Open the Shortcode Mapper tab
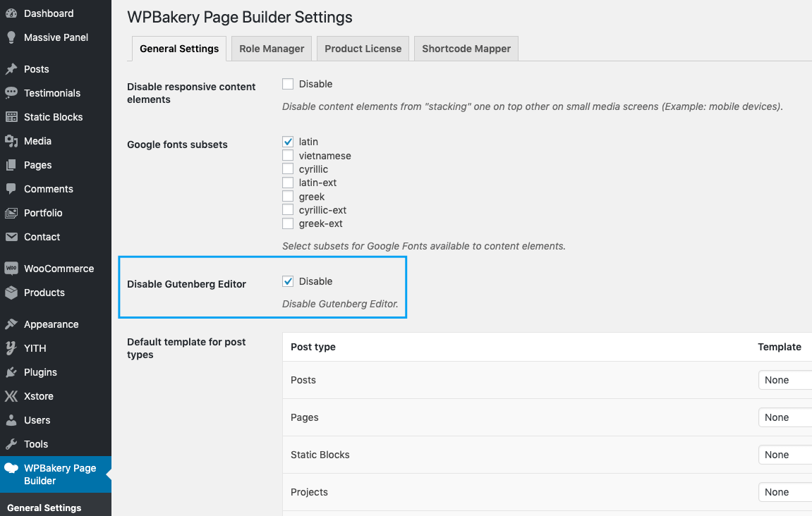 pos(466,49)
